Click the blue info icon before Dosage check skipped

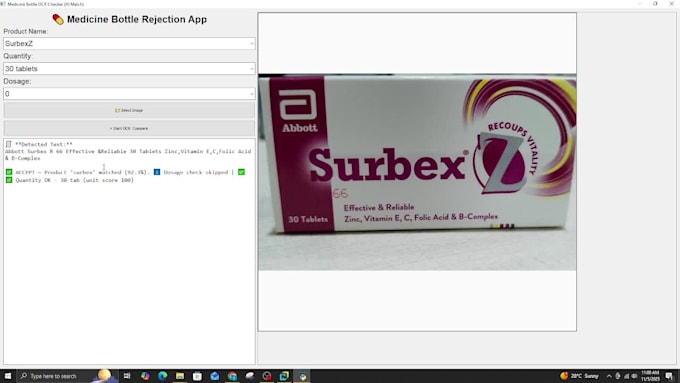click(x=157, y=172)
